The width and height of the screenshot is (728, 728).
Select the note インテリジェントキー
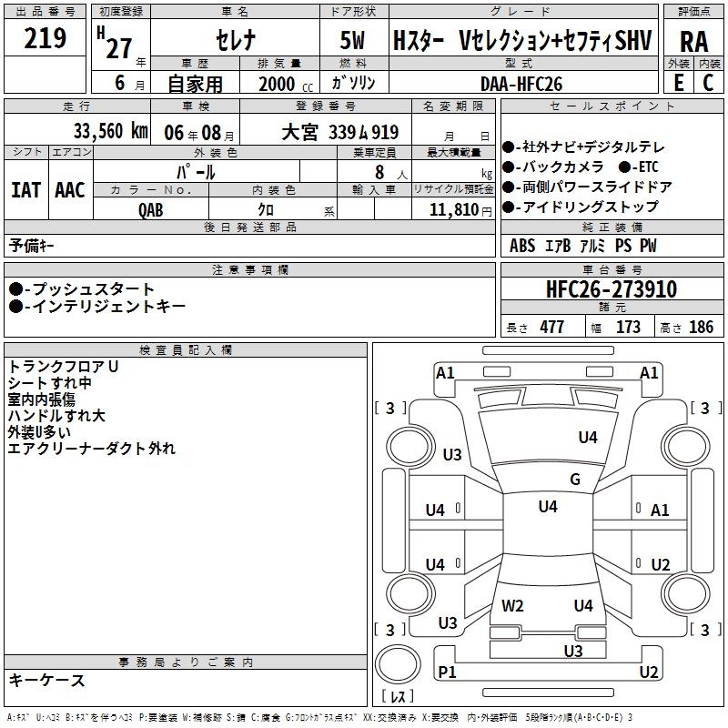97,307
